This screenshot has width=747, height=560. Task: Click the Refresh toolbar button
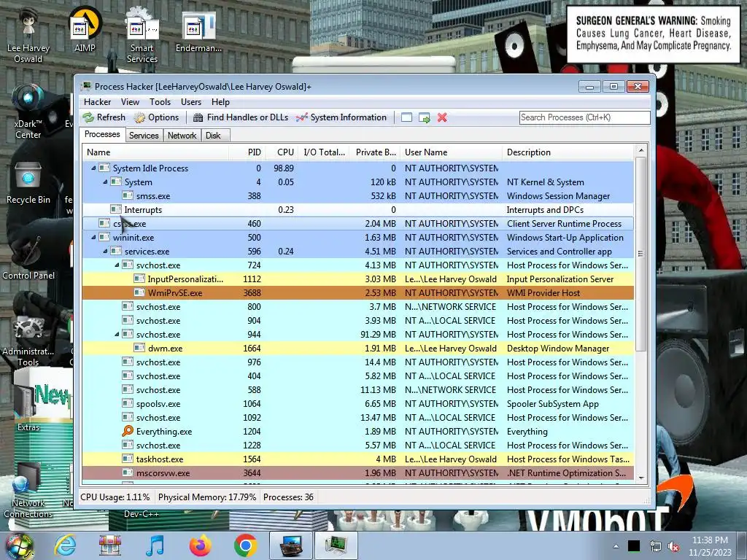104,117
